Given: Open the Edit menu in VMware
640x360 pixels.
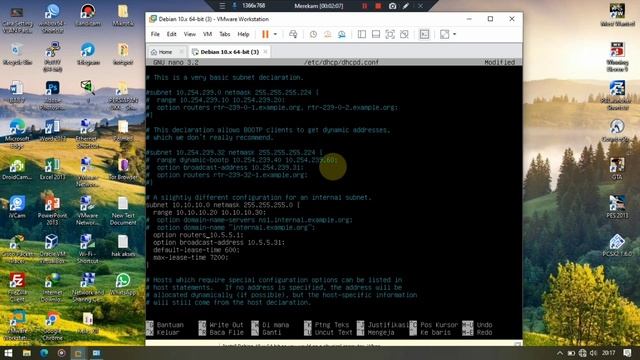Looking at the screenshot, I should tap(171, 34).
